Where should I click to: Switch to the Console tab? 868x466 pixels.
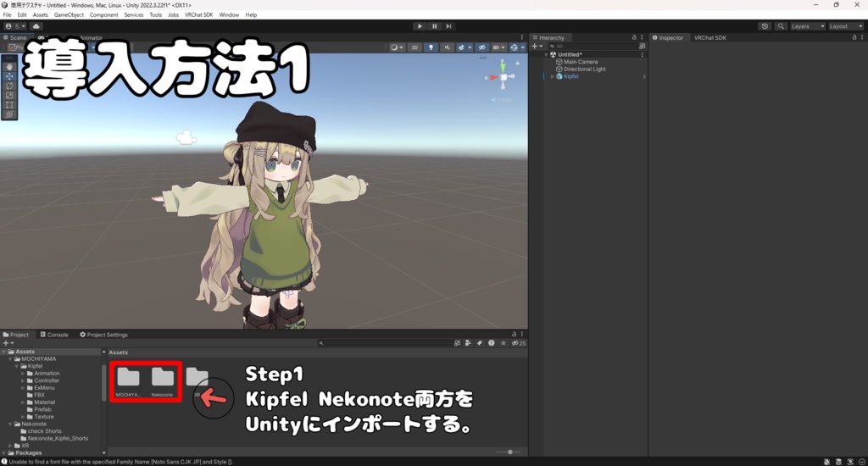click(54, 335)
